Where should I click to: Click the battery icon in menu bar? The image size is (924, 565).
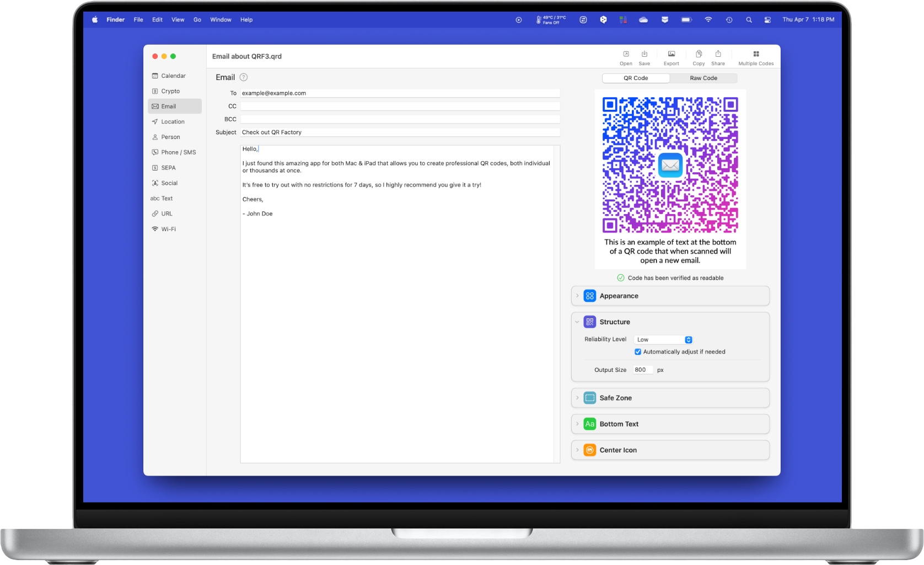tap(686, 20)
